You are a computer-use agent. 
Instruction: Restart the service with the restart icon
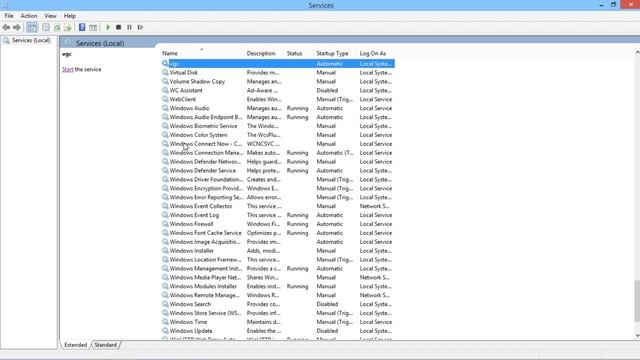(x=140, y=27)
